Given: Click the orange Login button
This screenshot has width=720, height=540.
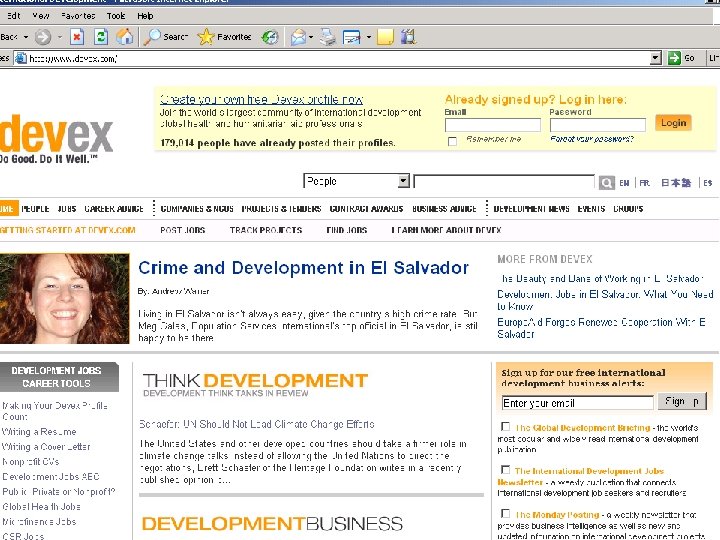Looking at the screenshot, I should (673, 123).
